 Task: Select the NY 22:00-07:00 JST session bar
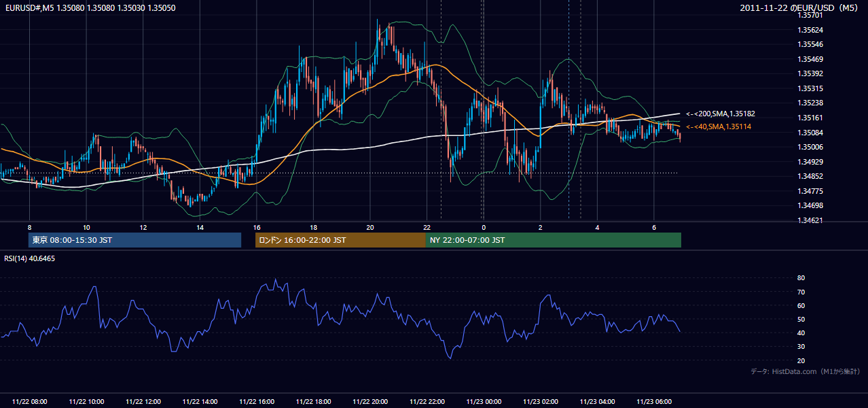554,240
